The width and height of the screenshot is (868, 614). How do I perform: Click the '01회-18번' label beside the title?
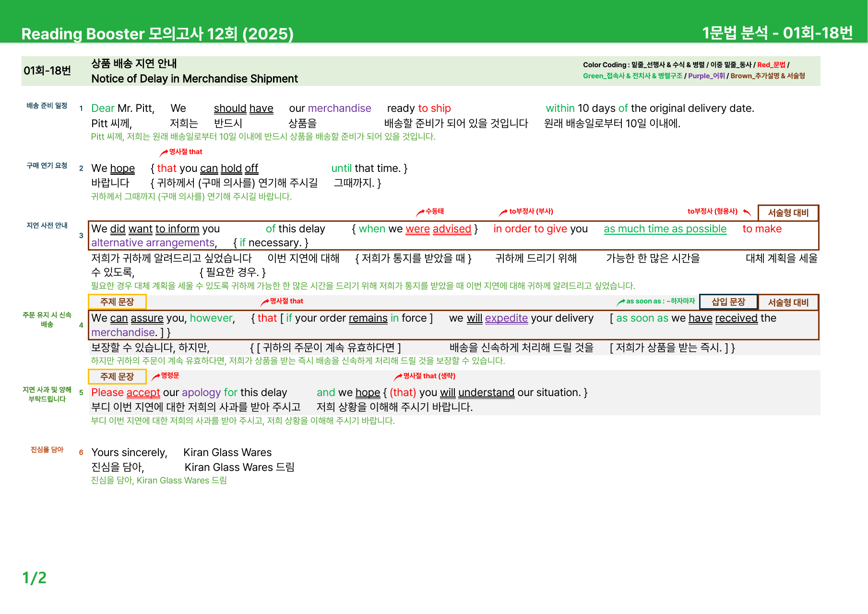47,71
